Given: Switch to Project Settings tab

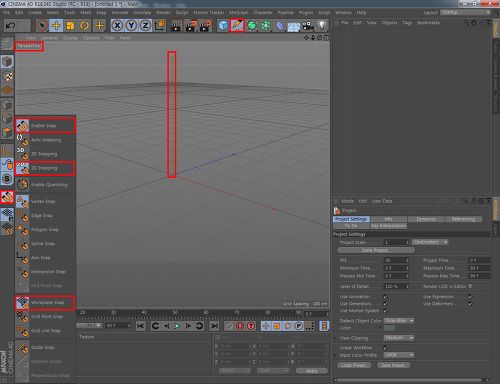Looking at the screenshot, I should click(351, 219).
